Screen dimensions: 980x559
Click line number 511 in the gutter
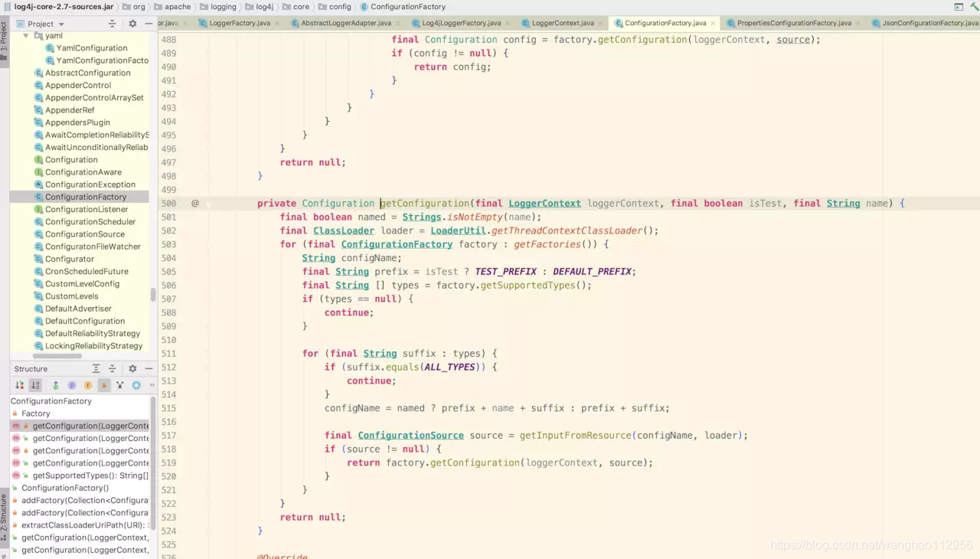click(168, 353)
